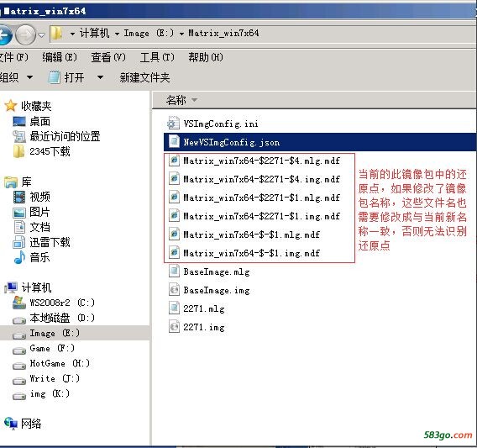Select BaseImage.img disc image icon
This screenshot has width=477, height=448.
[x=175, y=290]
